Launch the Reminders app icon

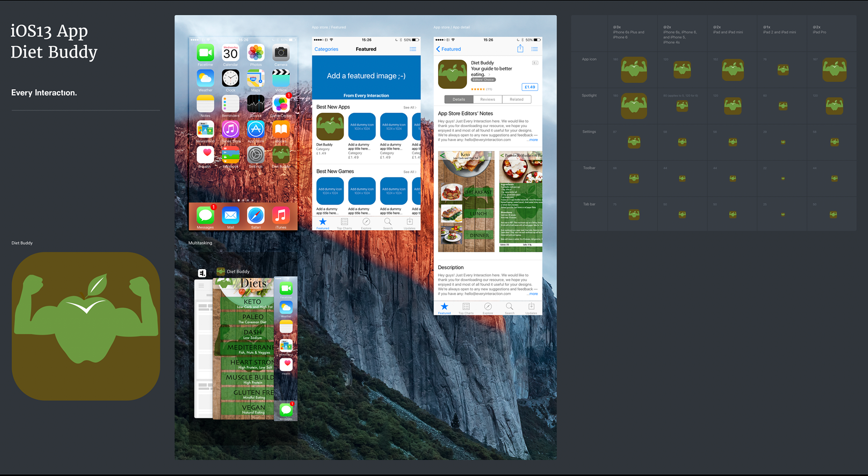[x=231, y=104]
